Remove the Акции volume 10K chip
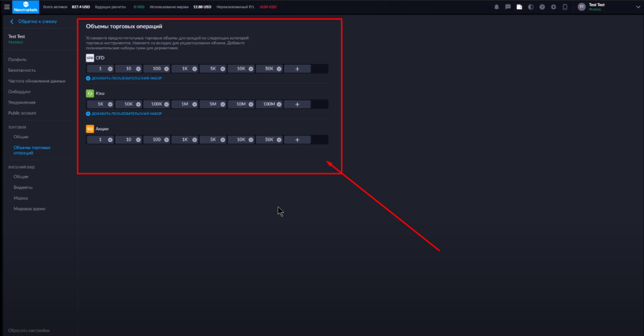The image size is (644, 336). [x=251, y=140]
